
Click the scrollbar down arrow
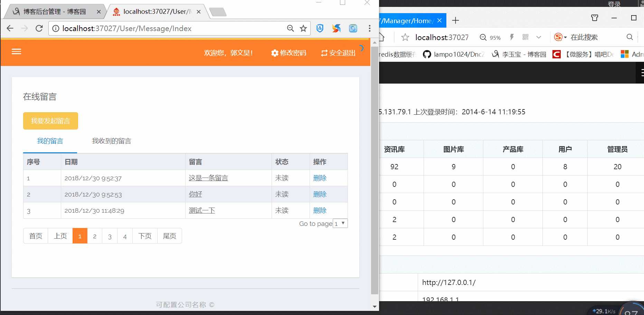click(x=375, y=306)
